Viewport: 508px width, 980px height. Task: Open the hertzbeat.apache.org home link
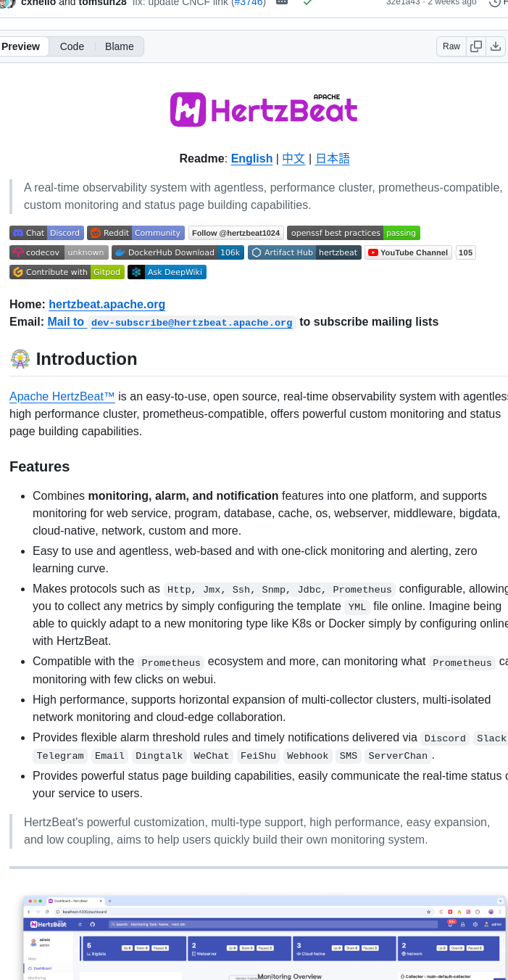pos(107,304)
